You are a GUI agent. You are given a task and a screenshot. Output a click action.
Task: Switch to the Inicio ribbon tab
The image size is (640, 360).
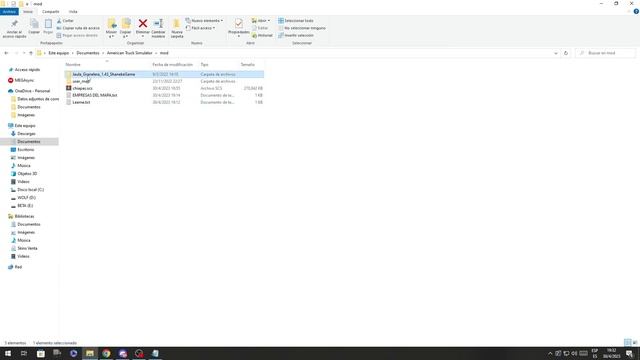(28, 11)
